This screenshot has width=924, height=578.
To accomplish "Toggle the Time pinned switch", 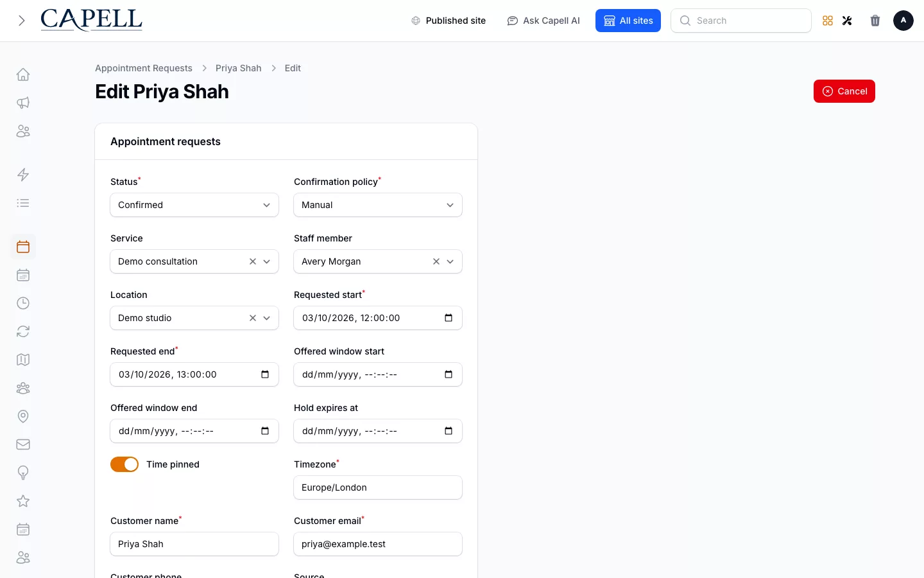I will (x=124, y=464).
